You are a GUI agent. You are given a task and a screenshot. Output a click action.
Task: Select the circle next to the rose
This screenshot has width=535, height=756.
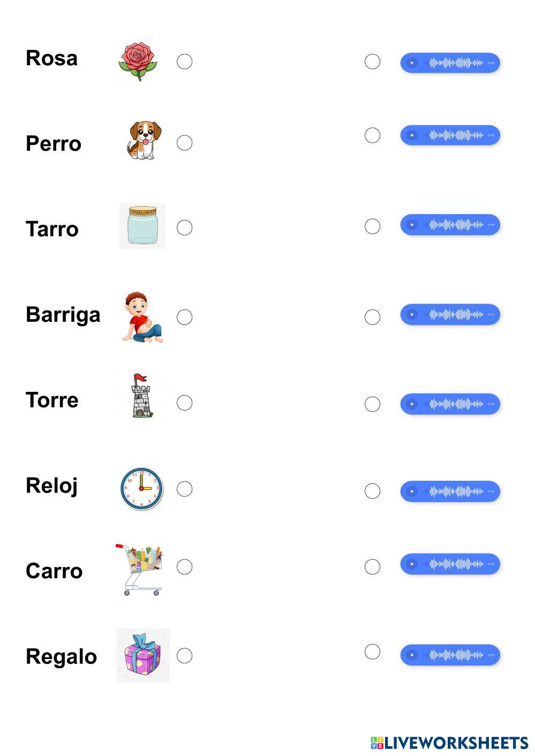[184, 62]
